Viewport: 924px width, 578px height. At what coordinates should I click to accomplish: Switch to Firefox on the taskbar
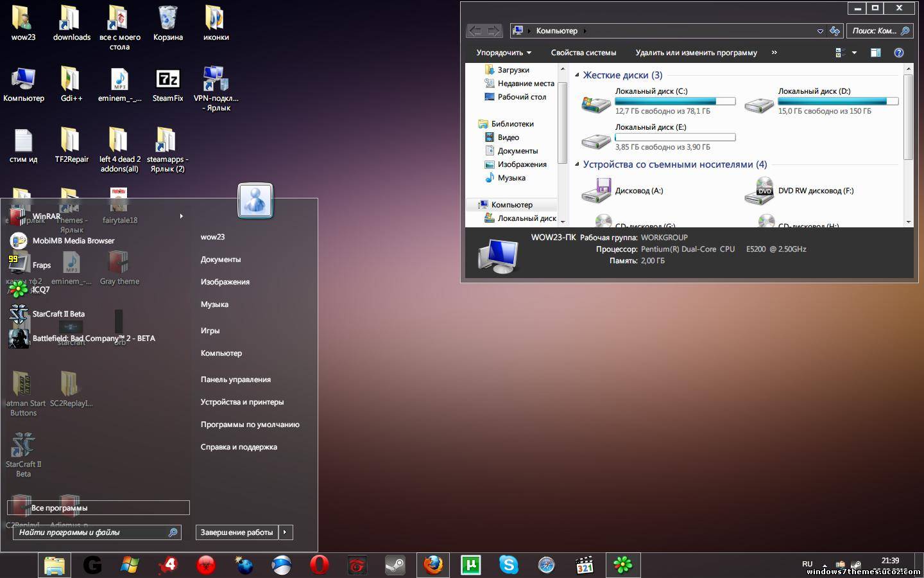click(x=433, y=565)
